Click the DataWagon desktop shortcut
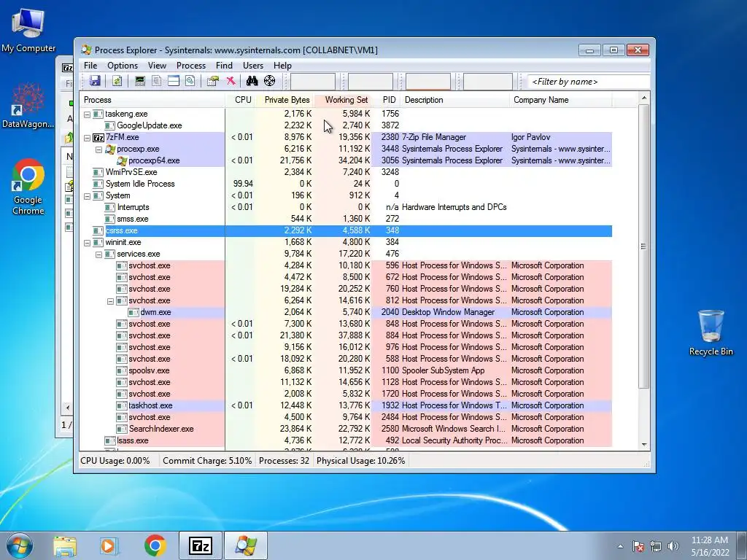 click(x=28, y=105)
